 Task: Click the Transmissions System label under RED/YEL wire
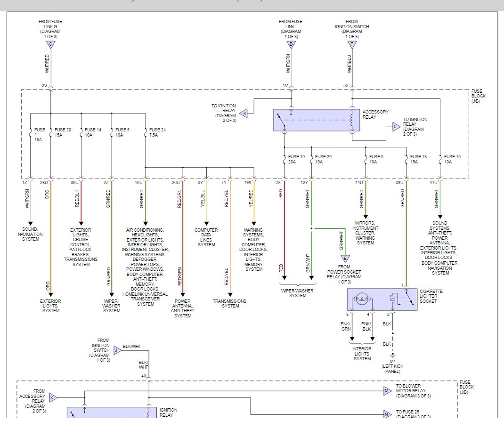pos(230,303)
